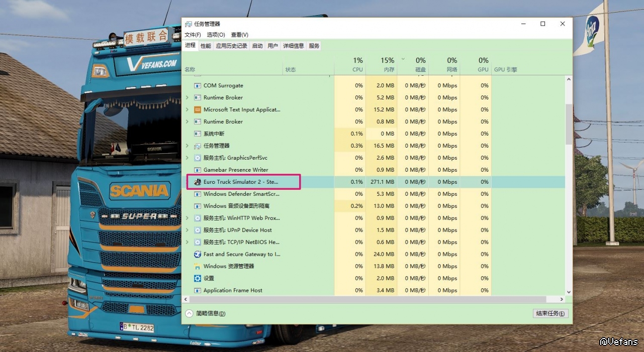Open the 文件(F) menu
This screenshot has width=644, height=352.
point(193,35)
